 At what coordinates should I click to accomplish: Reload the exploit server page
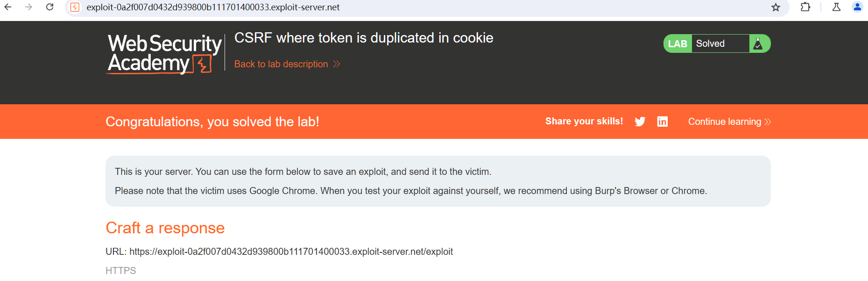(49, 7)
